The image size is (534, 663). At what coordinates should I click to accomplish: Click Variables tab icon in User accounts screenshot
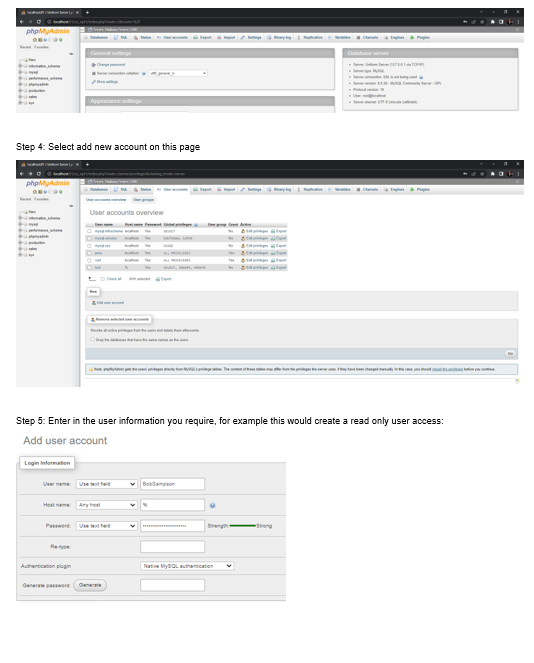[x=330, y=189]
